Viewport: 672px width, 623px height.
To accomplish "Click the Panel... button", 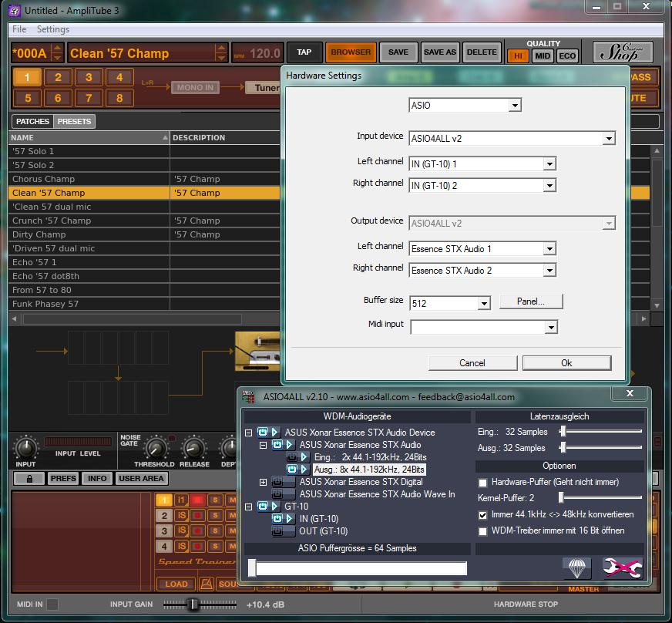I will 531,301.
